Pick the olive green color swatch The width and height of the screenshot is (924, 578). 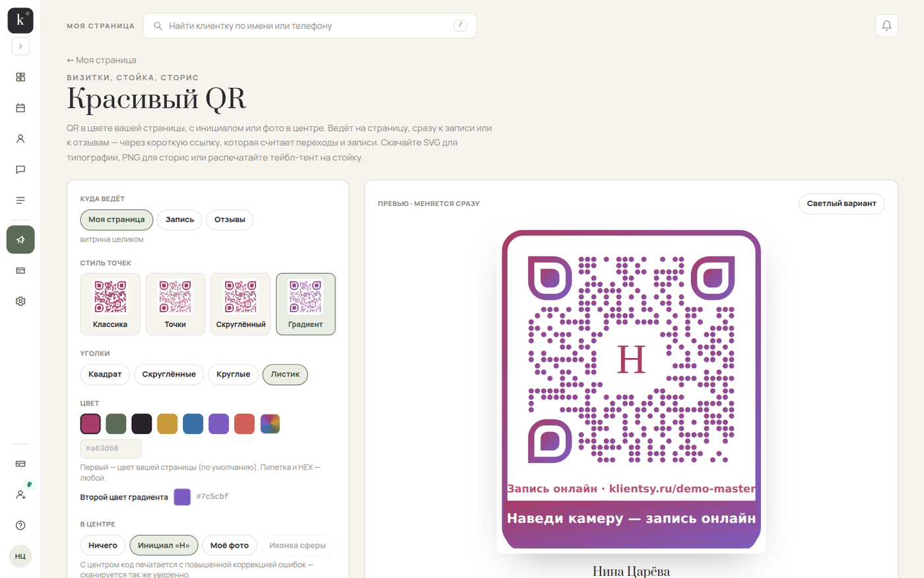point(116,423)
